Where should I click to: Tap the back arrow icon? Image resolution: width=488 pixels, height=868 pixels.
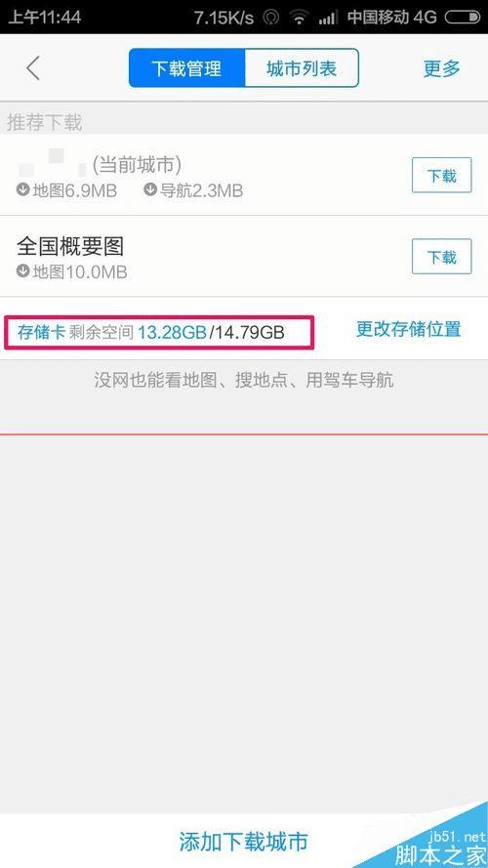click(x=33, y=68)
